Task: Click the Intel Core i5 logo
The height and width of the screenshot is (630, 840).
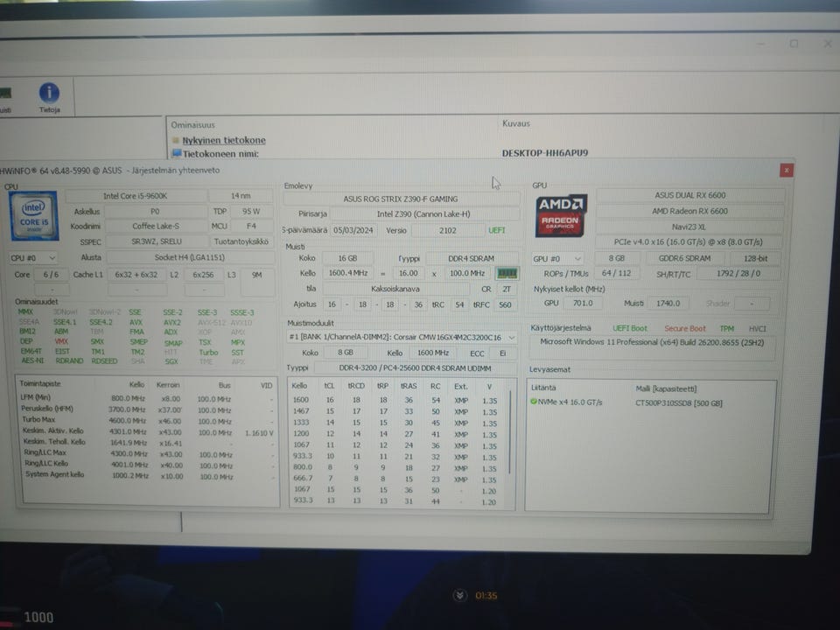Action: 34,216
